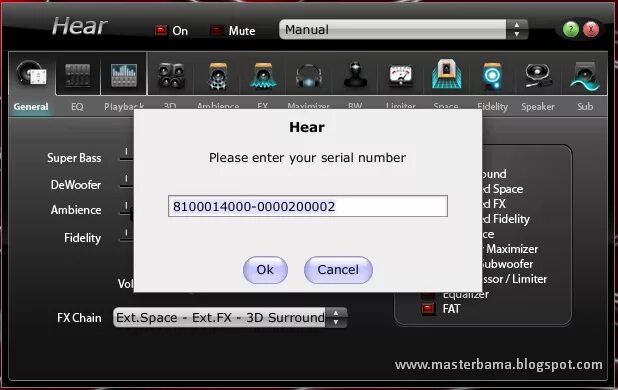This screenshot has width=618, height=390.
Task: Open the Speaker driver icon
Action: pyautogui.click(x=538, y=75)
